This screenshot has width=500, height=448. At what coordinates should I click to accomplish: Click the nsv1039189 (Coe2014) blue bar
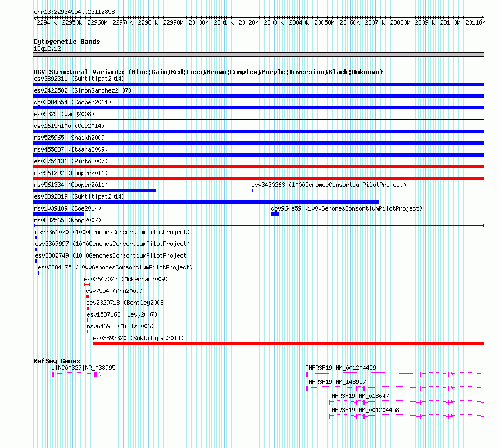tap(58, 214)
